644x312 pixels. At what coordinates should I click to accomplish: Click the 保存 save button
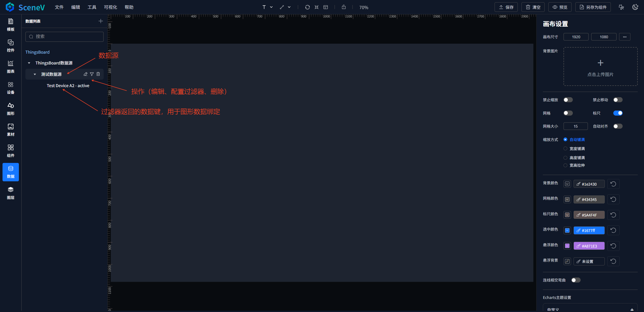point(506,7)
